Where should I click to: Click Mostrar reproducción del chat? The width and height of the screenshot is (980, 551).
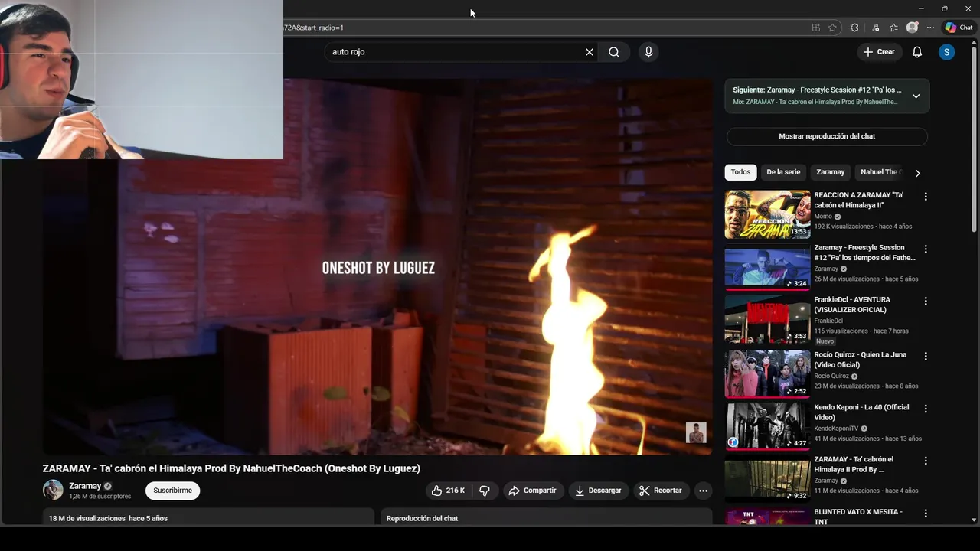pyautogui.click(x=827, y=136)
